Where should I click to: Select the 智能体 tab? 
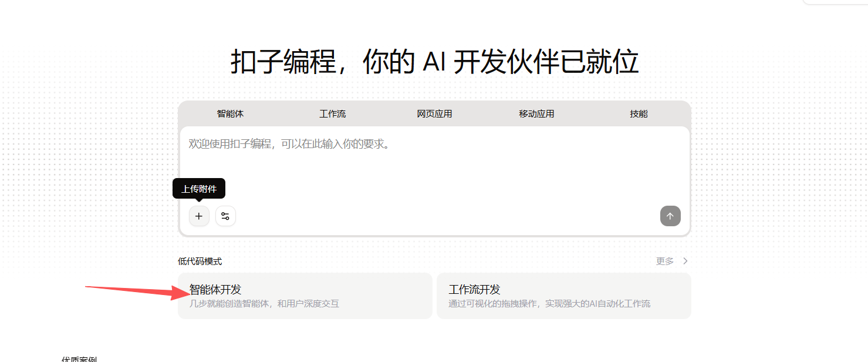click(x=230, y=114)
